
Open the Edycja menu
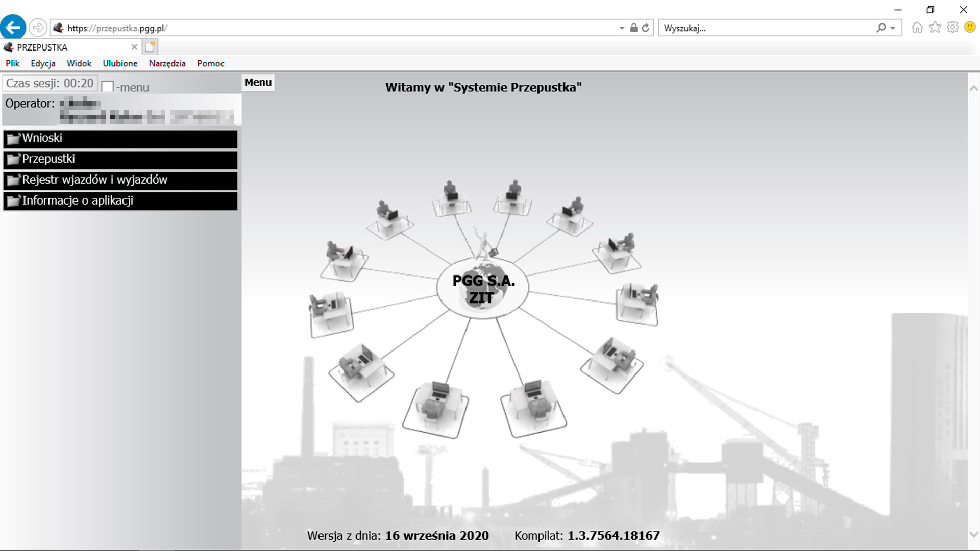[x=43, y=63]
